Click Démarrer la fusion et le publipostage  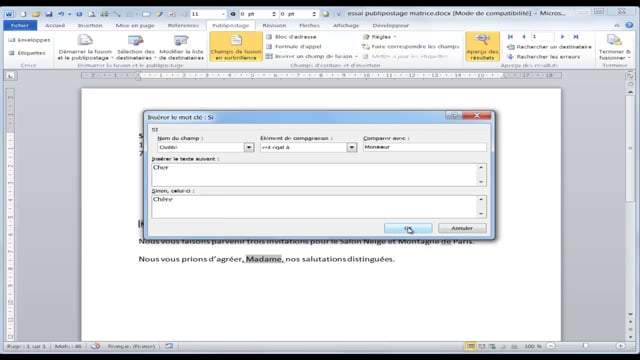click(85, 48)
